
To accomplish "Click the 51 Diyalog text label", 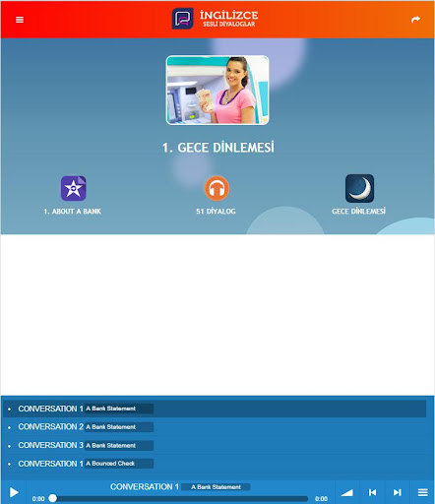I will [x=216, y=212].
